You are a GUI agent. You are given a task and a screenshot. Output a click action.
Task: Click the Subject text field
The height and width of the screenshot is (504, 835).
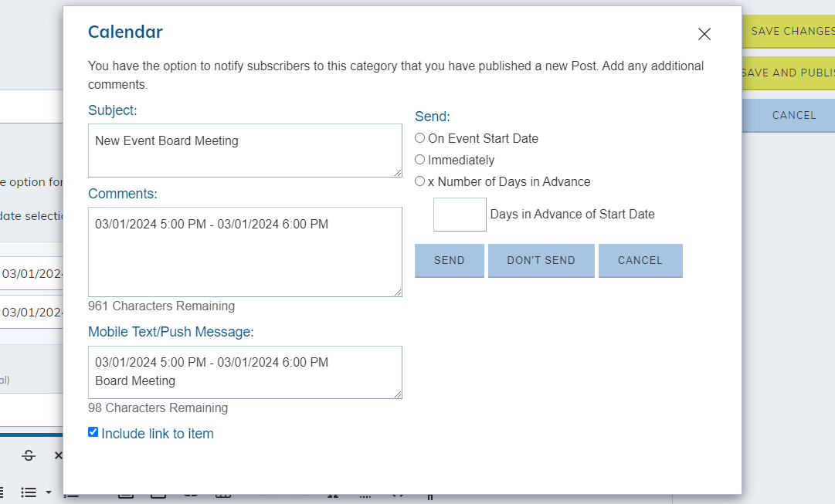[x=245, y=151]
